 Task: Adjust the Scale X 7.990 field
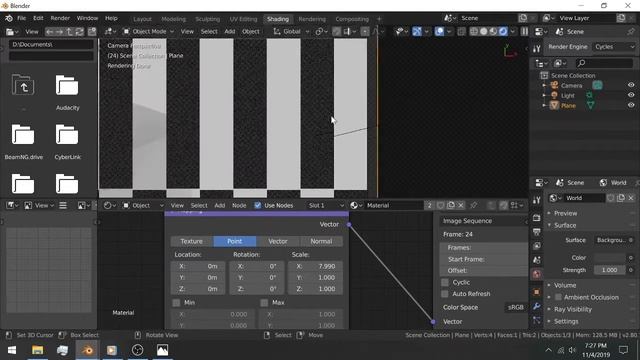tap(315, 266)
